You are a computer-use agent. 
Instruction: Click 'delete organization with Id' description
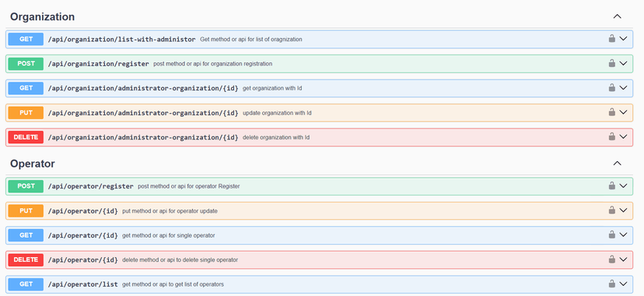(276, 137)
